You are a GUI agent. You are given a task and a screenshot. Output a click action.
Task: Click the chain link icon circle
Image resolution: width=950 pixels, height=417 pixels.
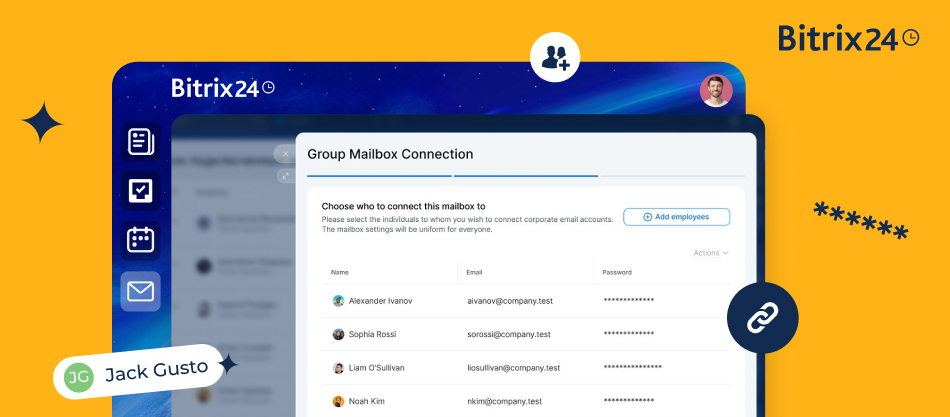(x=762, y=318)
